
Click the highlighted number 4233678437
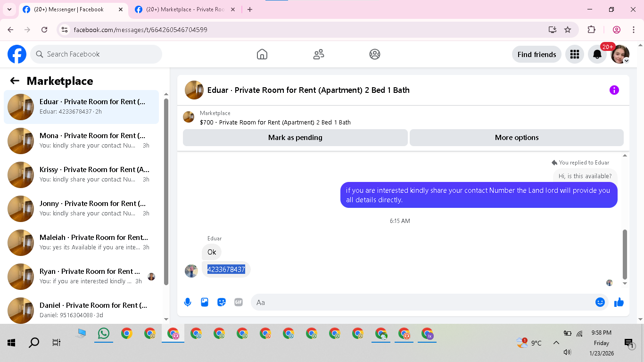pyautogui.click(x=226, y=269)
